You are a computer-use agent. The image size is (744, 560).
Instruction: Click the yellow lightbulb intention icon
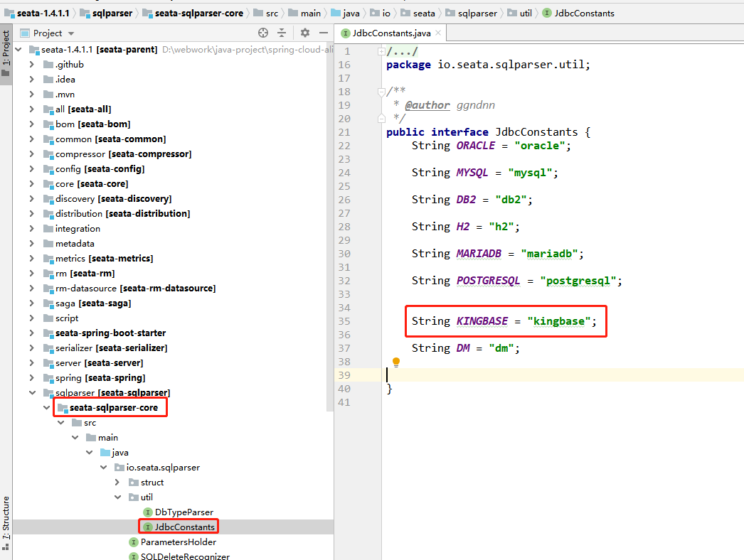[396, 362]
